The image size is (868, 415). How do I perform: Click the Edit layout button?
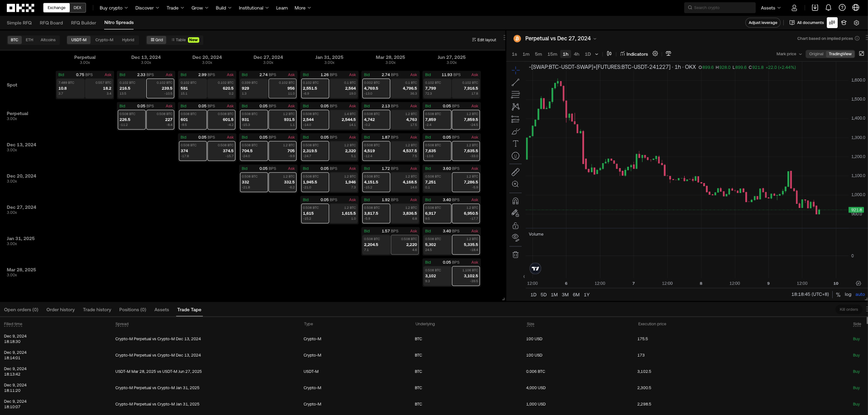point(484,40)
